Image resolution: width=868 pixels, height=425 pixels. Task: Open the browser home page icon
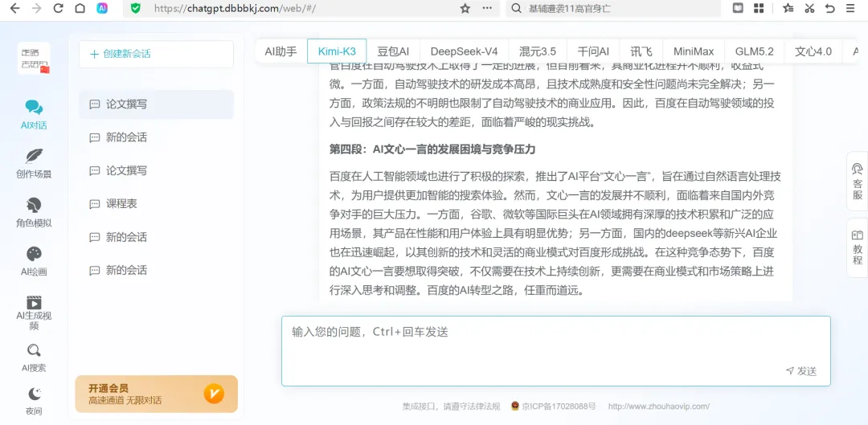point(80,8)
